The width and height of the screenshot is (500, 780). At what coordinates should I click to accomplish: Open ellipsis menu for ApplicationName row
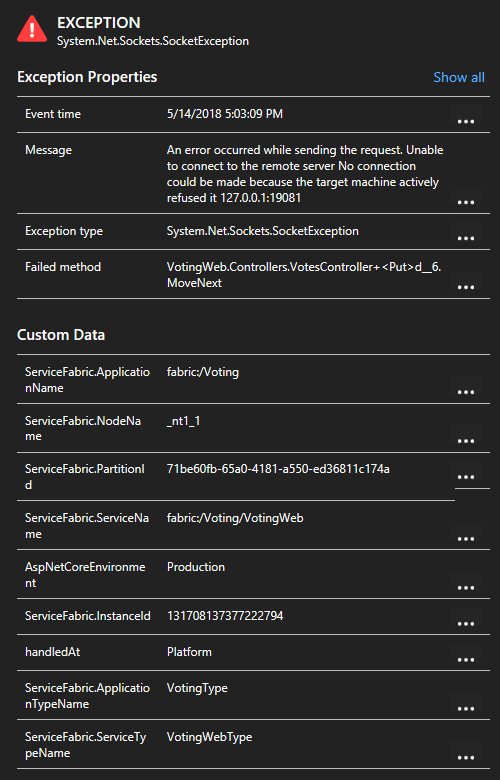(x=466, y=392)
